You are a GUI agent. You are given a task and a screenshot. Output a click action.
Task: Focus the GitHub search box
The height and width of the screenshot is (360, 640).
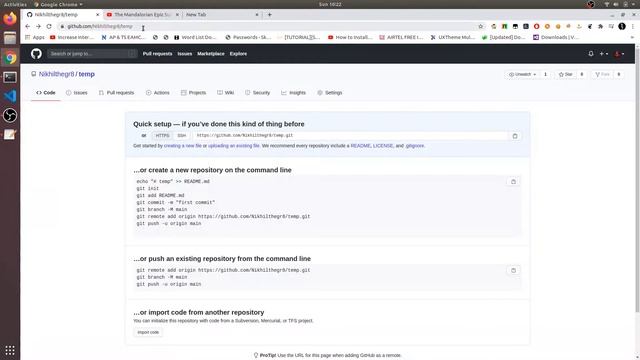[92, 53]
